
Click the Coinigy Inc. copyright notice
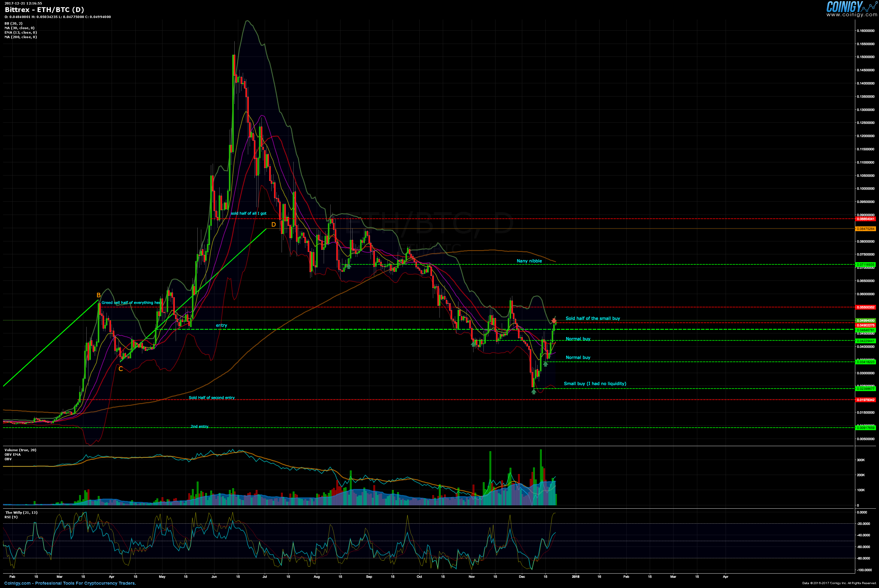point(839,583)
